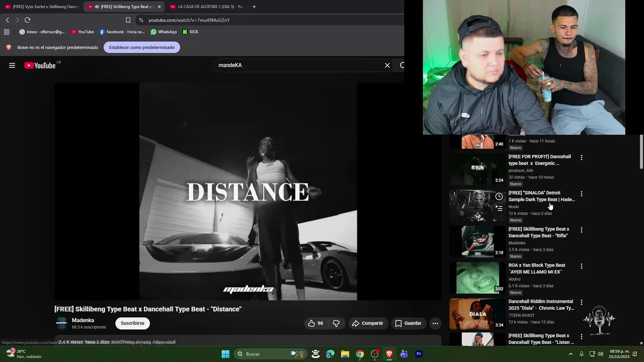Open the Diala riddim video thumbnail
The width and height of the screenshot is (644, 362).
tap(477, 314)
